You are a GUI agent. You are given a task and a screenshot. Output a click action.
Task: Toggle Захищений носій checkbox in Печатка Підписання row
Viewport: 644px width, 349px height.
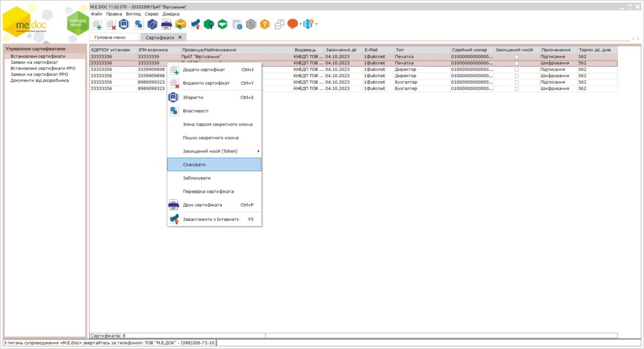pos(517,57)
